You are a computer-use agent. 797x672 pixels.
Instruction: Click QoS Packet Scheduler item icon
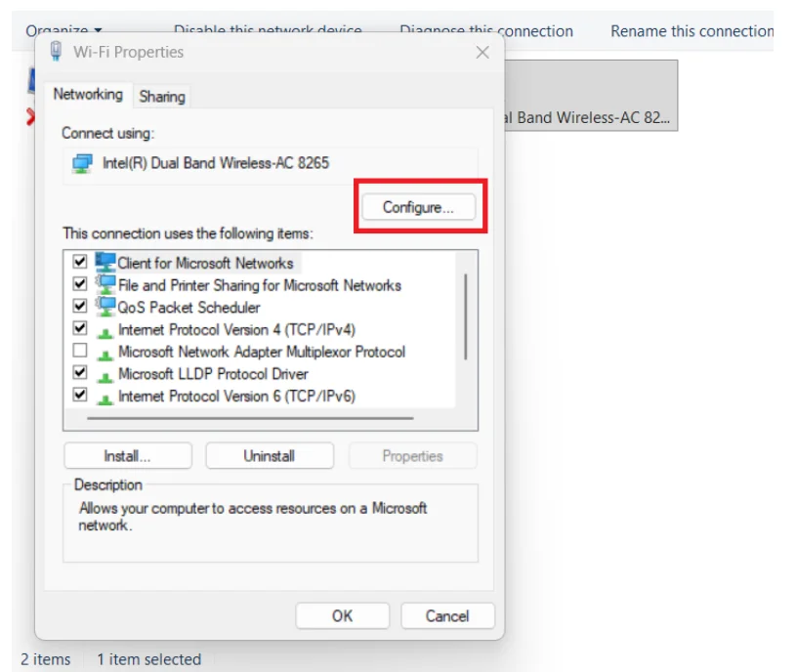[105, 307]
